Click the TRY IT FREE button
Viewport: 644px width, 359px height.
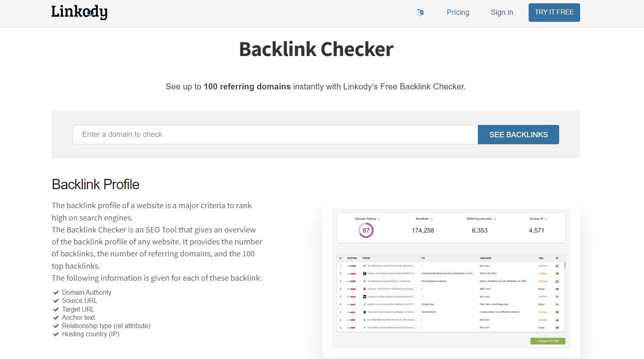(x=554, y=12)
